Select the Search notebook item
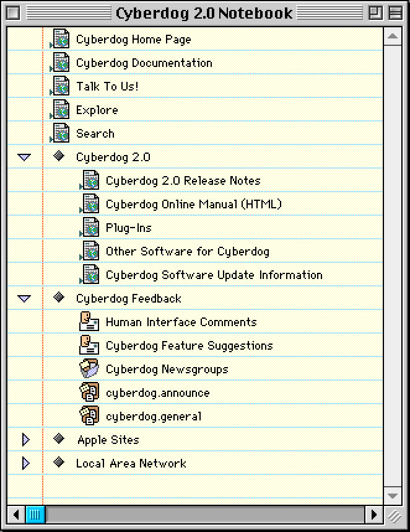This screenshot has width=410, height=532. coord(95,134)
